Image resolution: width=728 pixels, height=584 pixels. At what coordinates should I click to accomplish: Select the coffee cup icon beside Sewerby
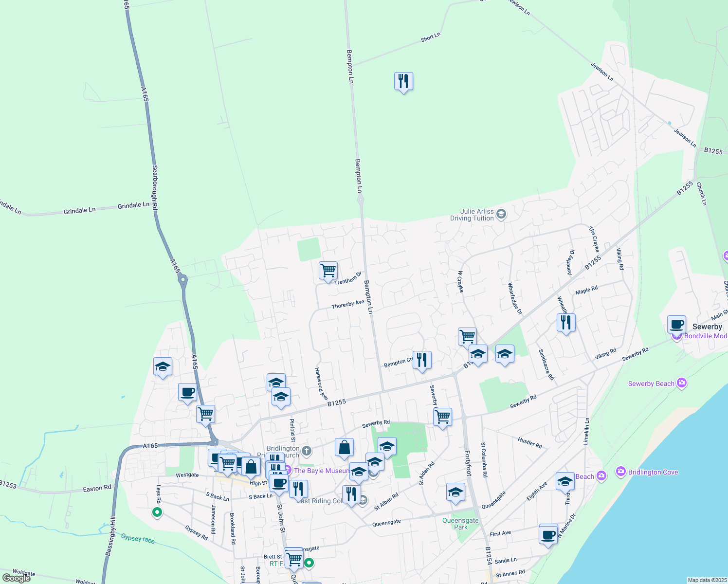tap(676, 324)
